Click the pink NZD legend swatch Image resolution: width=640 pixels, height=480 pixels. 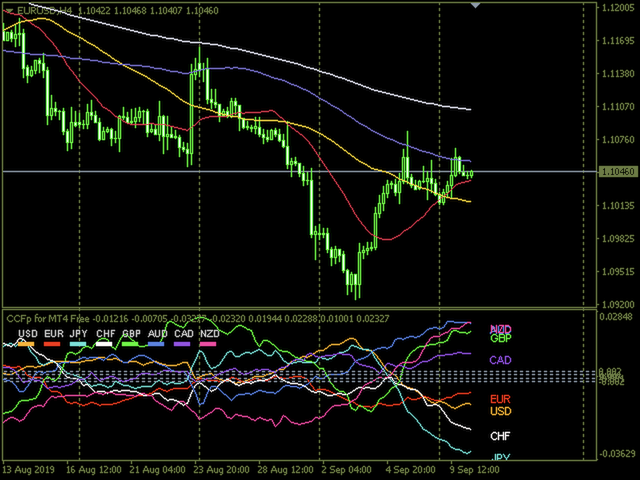pyautogui.click(x=208, y=343)
